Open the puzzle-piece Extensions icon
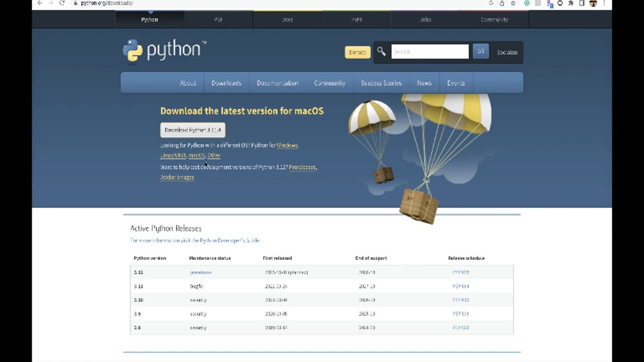Viewport: 644px width, 362px height. click(571, 3)
